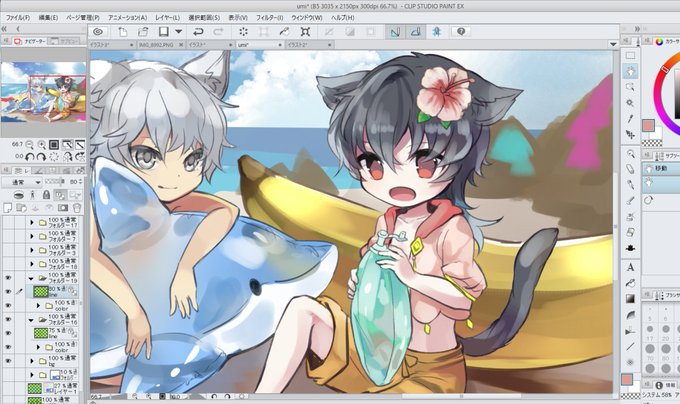680x404 pixels.
Task: Select the レイヤー1 27% layer row
Action: (42, 388)
